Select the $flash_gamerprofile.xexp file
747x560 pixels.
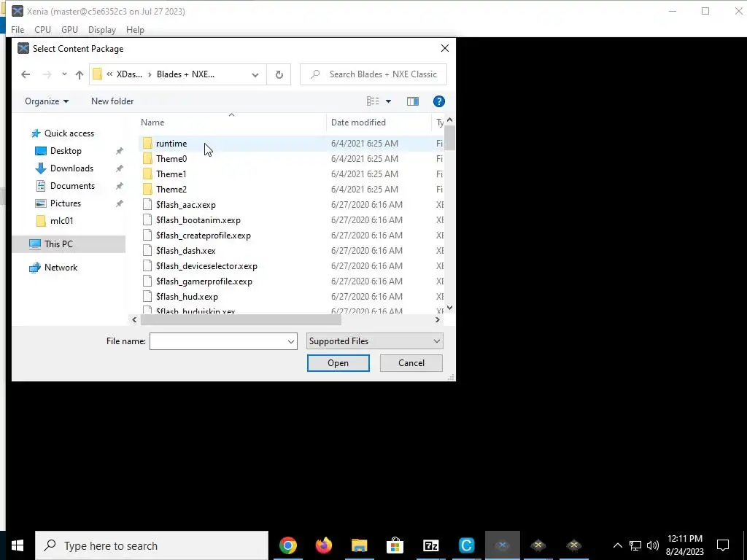pos(290,281)
